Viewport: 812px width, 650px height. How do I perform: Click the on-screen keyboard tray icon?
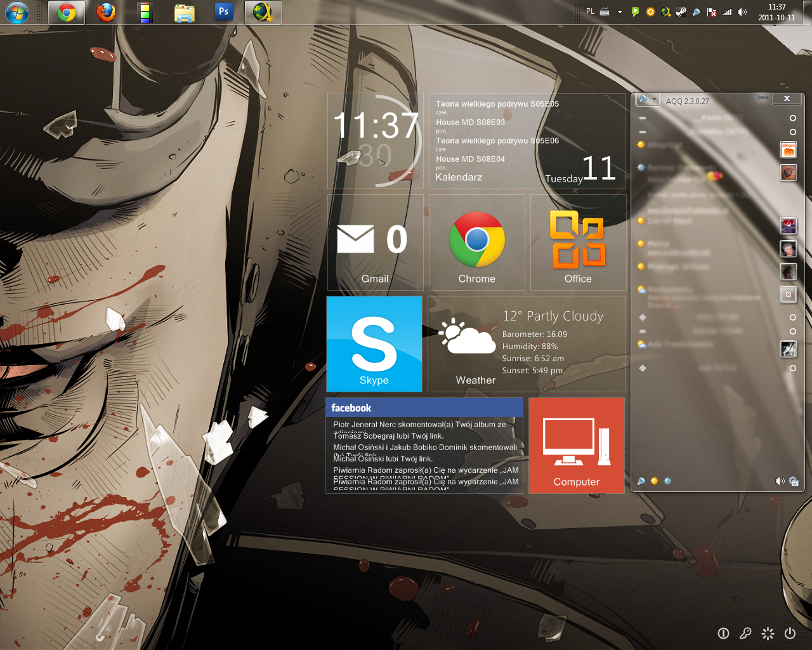pyautogui.click(x=605, y=12)
